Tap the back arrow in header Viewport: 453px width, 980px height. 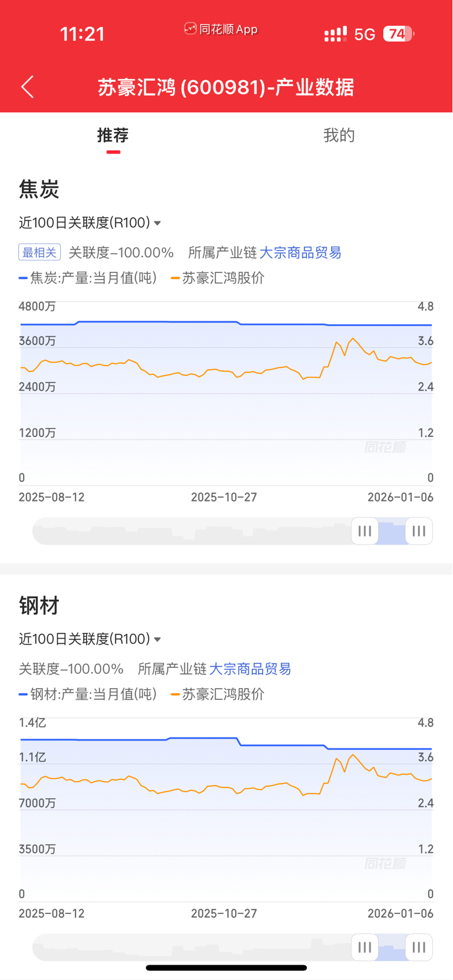click(27, 87)
